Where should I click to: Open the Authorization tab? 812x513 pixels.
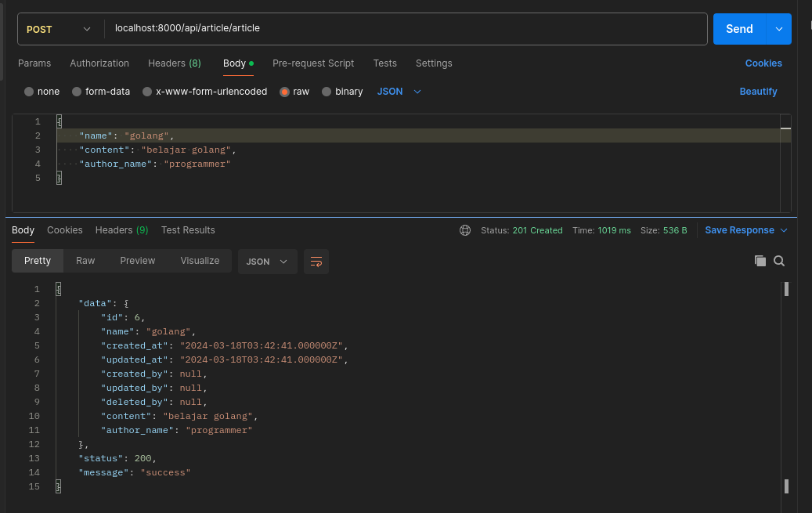[99, 63]
